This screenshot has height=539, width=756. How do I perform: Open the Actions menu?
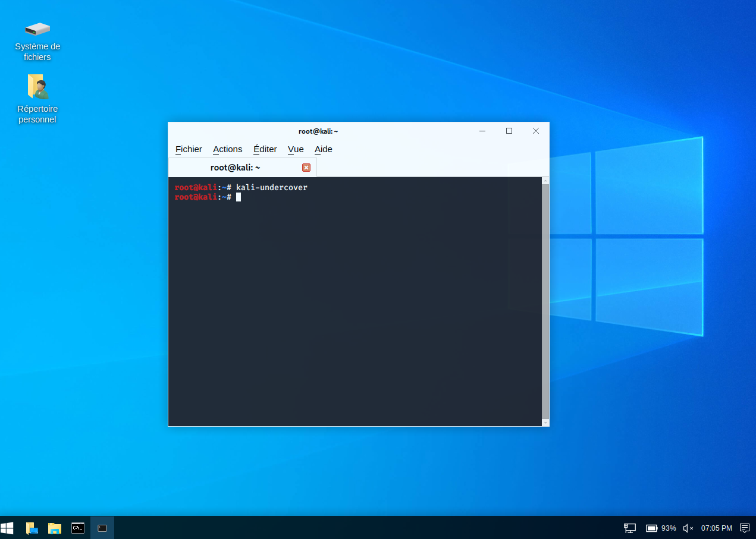click(x=227, y=149)
